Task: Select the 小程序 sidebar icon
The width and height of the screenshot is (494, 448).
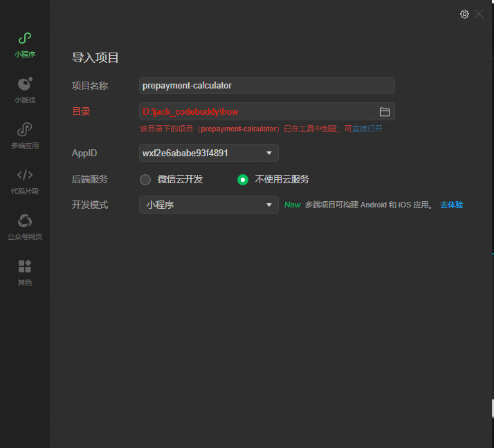Action: click(25, 39)
